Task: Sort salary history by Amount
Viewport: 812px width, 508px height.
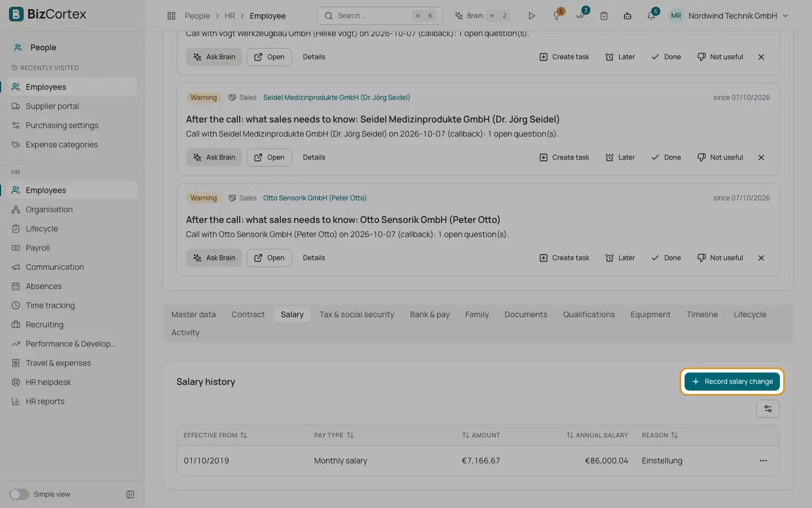Action: (x=481, y=435)
